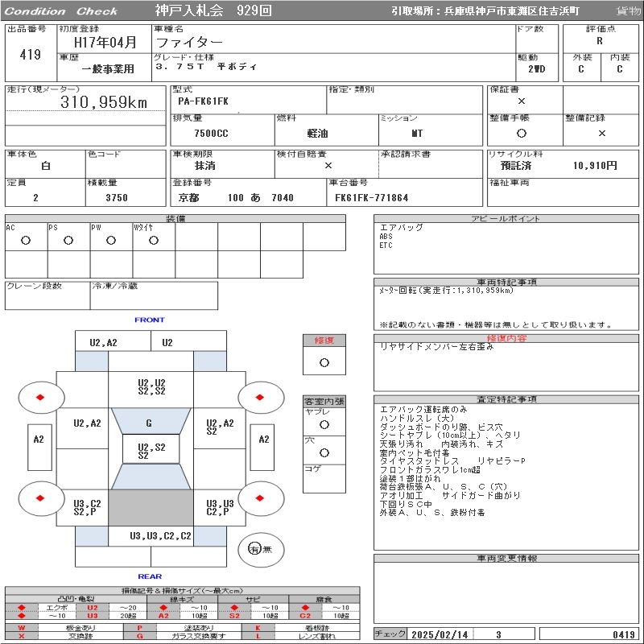The image size is (644, 644).
Task: Click the mileage 310,959km
Action: point(104,102)
